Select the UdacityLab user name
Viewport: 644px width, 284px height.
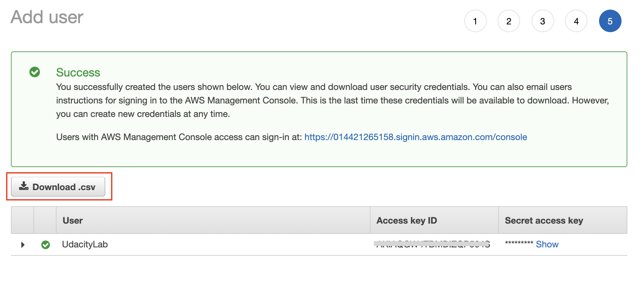(85, 244)
